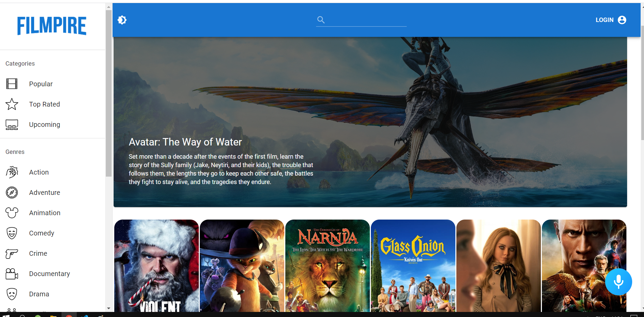
Task: Click the Top Rated star icon
Action: point(11,104)
